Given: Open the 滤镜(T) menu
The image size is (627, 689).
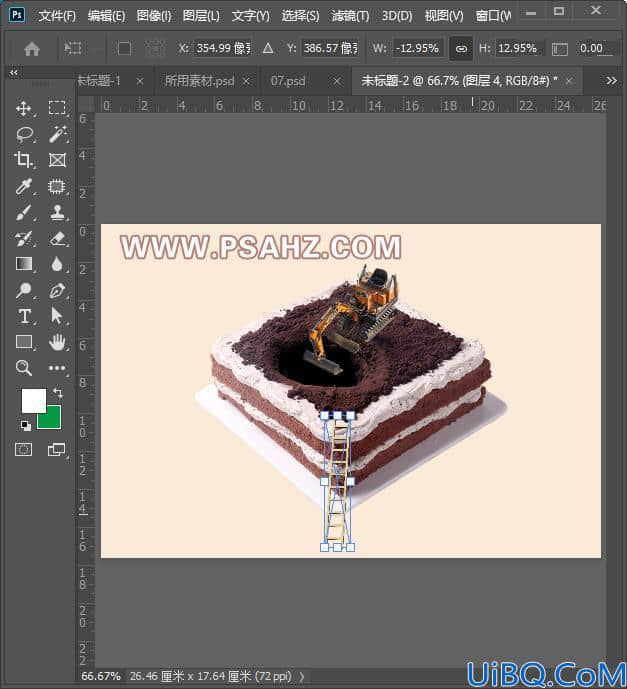Looking at the screenshot, I should (x=350, y=16).
